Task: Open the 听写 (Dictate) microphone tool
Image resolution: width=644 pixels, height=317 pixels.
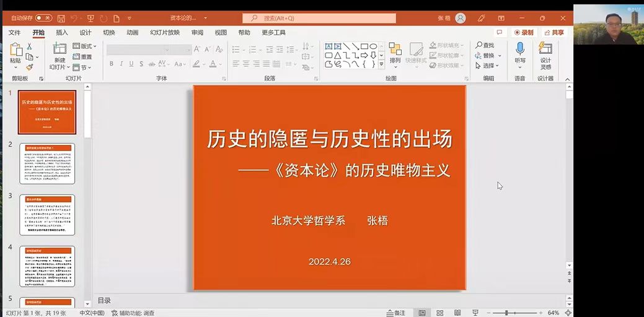Action: (x=519, y=50)
